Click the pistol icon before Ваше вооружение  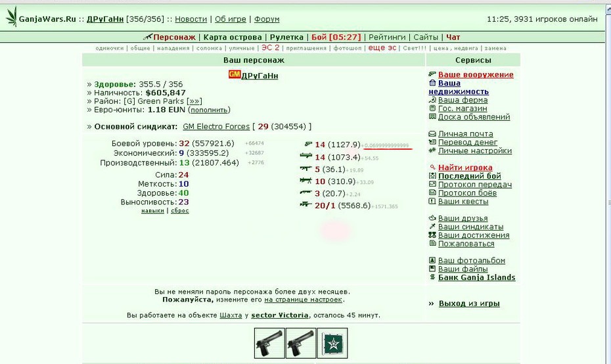[432, 74]
